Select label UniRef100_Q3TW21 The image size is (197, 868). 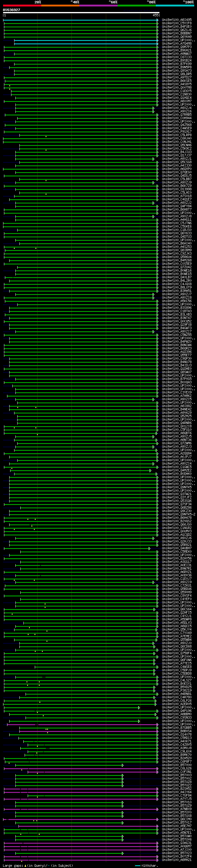[177, 494]
